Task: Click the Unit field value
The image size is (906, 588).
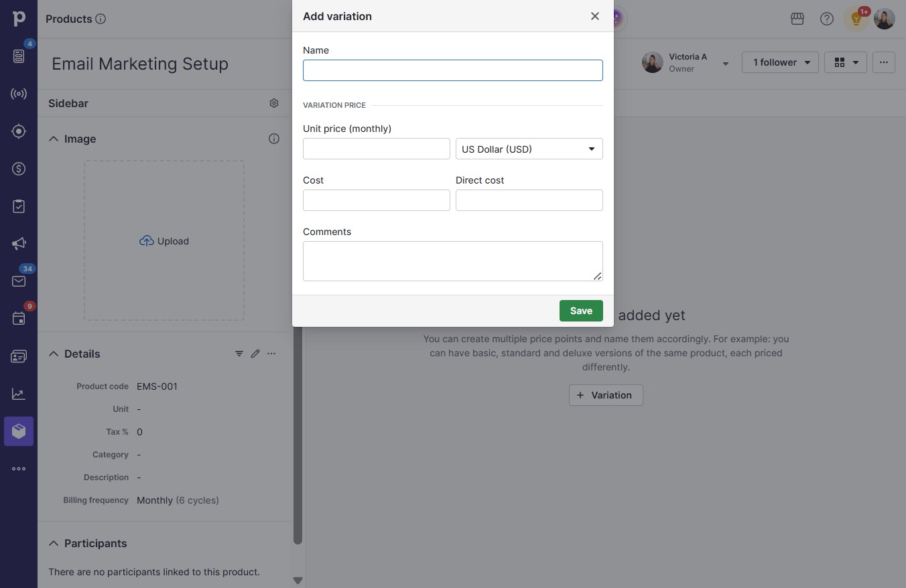Action: pyautogui.click(x=139, y=409)
